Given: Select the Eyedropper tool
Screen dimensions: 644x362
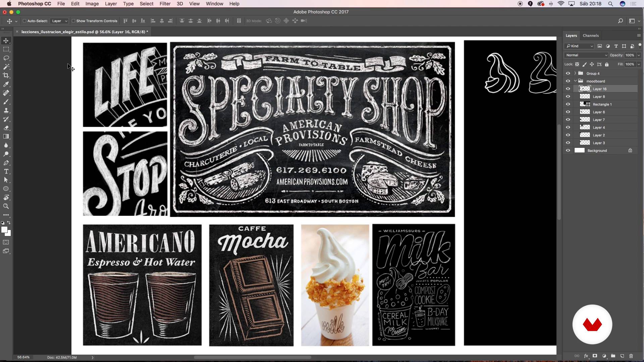Looking at the screenshot, I should click(x=6, y=84).
